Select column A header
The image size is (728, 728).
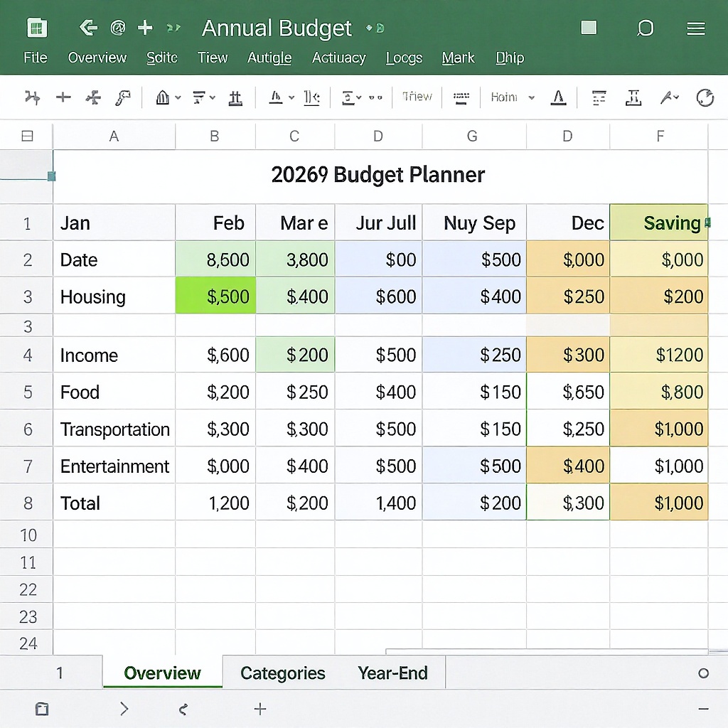(x=114, y=136)
